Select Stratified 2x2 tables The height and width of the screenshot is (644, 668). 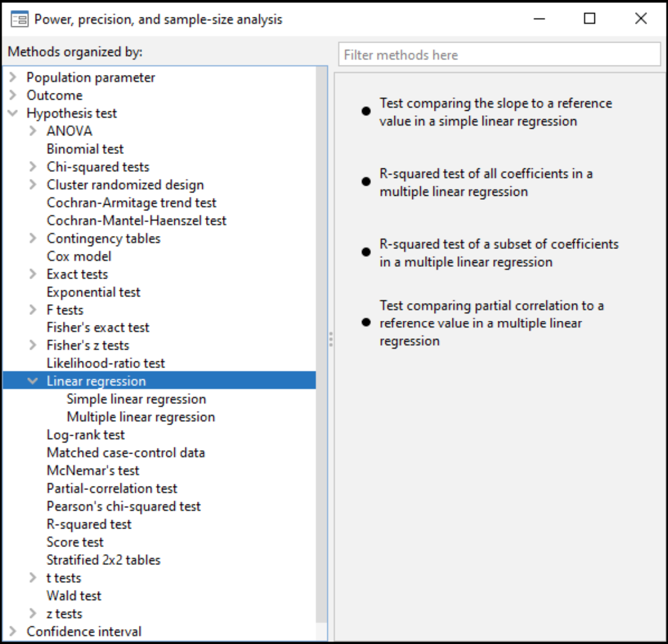(x=103, y=560)
